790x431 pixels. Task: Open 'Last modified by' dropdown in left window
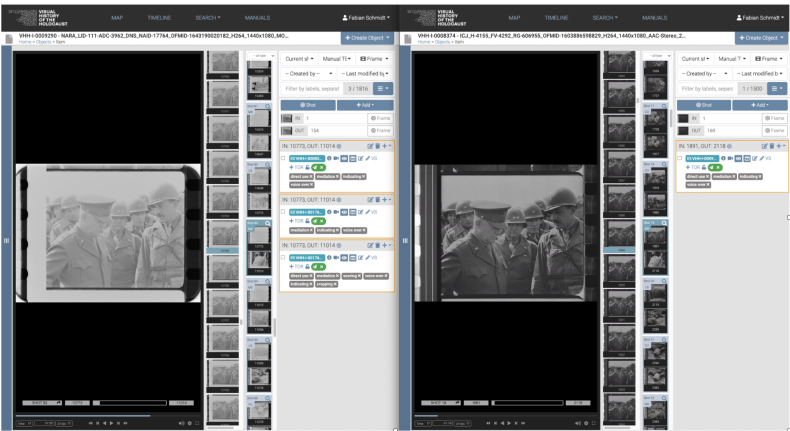click(x=365, y=74)
